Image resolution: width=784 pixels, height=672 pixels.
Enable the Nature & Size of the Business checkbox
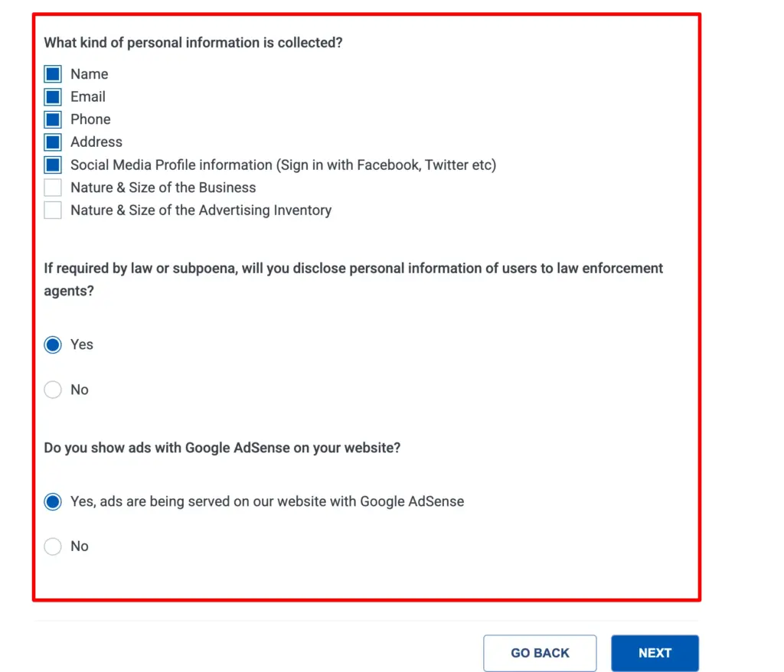click(52, 188)
